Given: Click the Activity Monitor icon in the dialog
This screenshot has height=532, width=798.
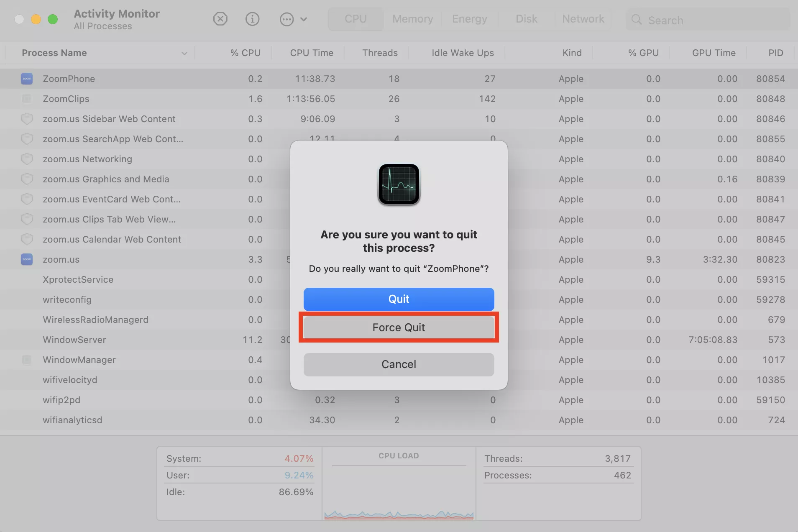Looking at the screenshot, I should coord(399,184).
